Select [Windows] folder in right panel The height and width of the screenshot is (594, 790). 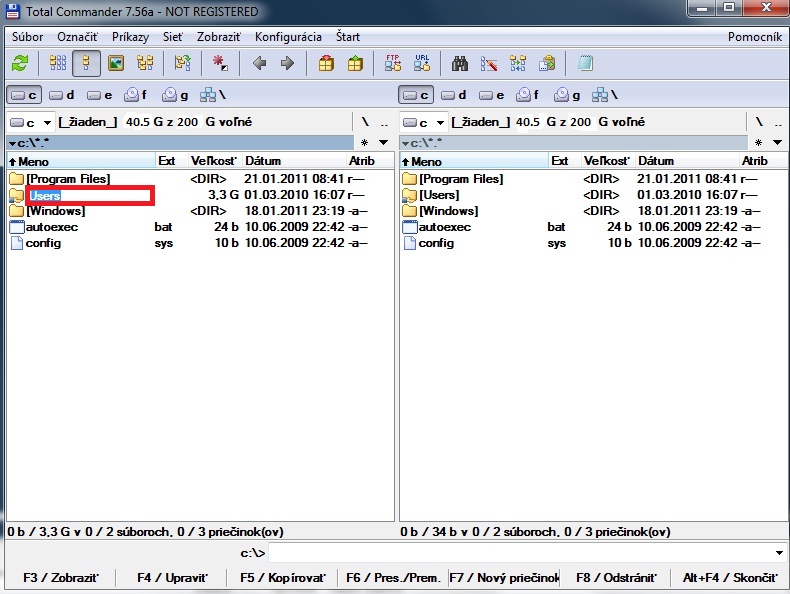tap(448, 211)
